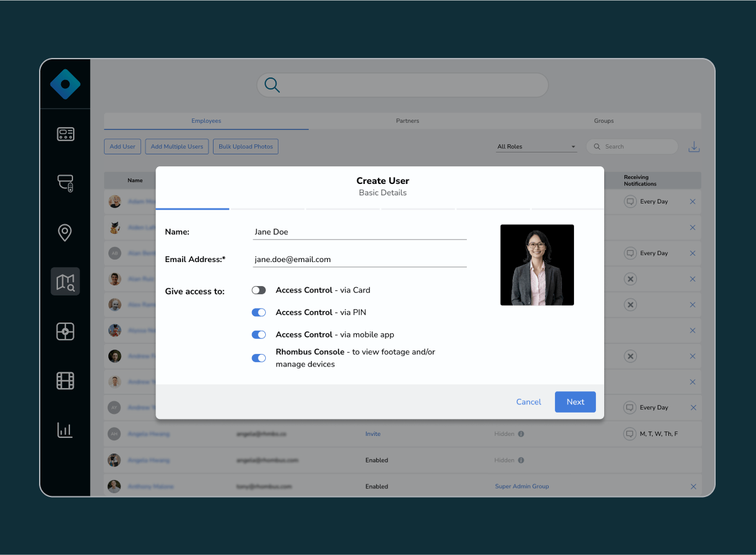Open the Super Admin Group link

pos(522,486)
